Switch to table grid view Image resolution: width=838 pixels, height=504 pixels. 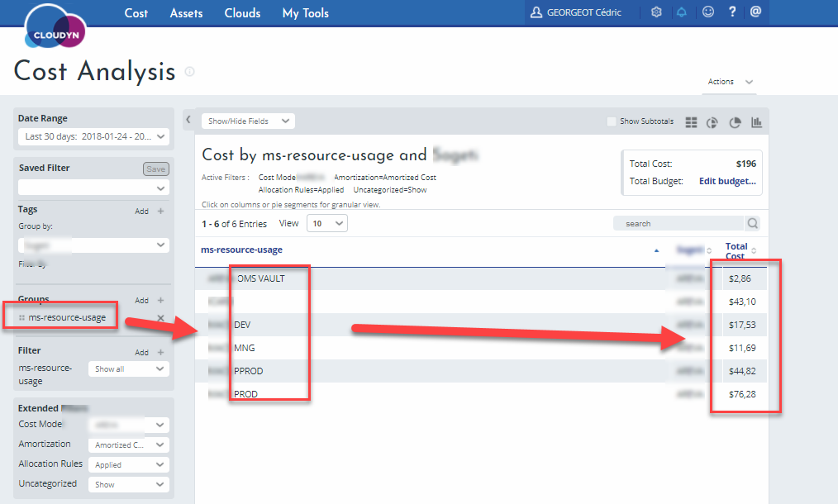tap(691, 122)
